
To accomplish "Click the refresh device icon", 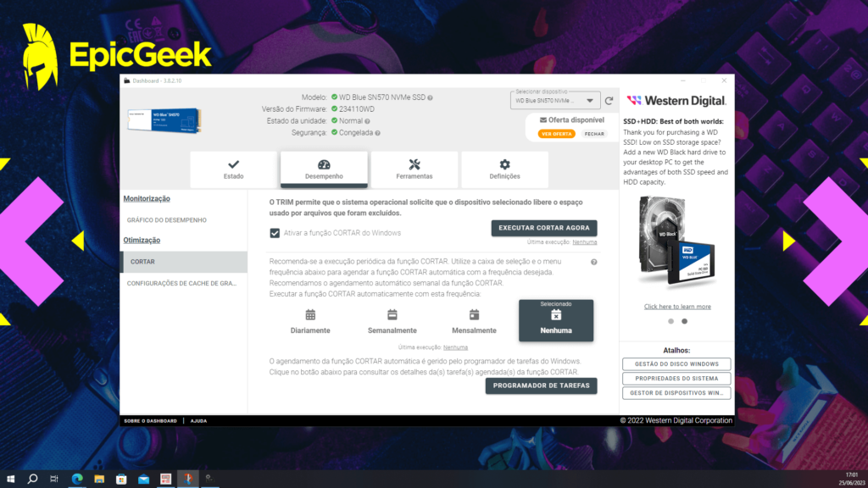I will (x=609, y=101).
